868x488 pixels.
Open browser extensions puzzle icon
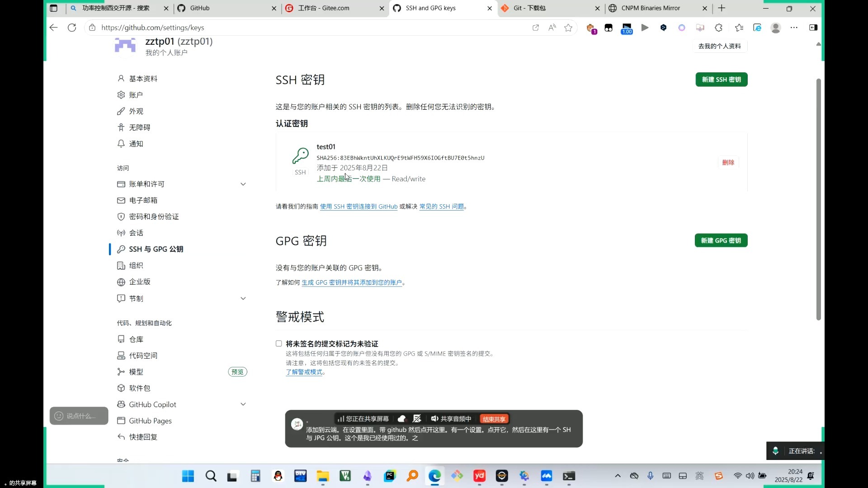tap(718, 28)
